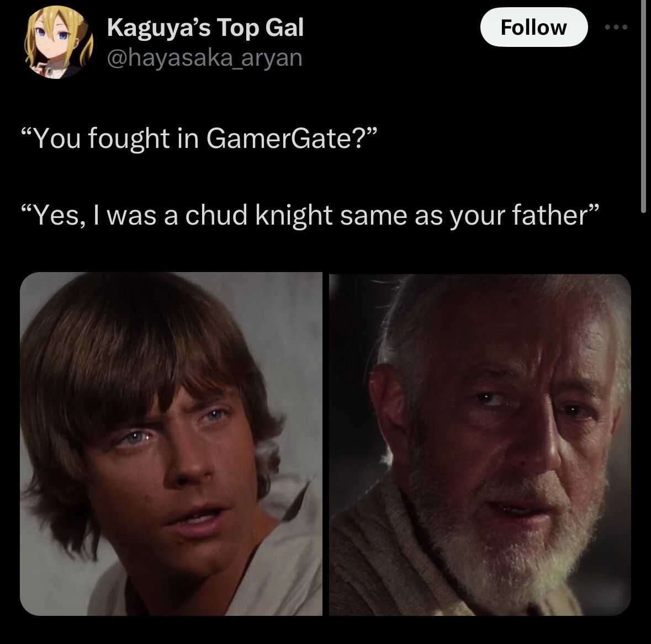Click the vertical scrollbar at the right edge
Screen dimensions: 651x644
pyautogui.click(x=643, y=107)
